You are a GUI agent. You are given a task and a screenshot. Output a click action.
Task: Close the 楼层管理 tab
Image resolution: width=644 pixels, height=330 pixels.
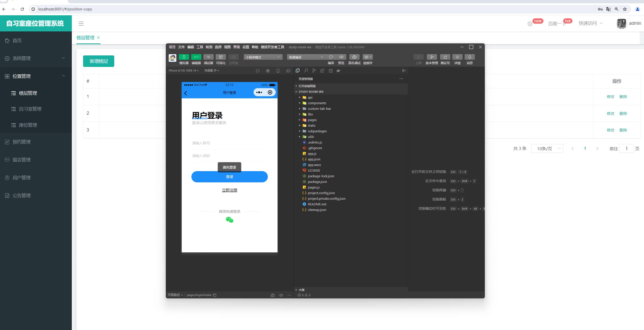98,38
